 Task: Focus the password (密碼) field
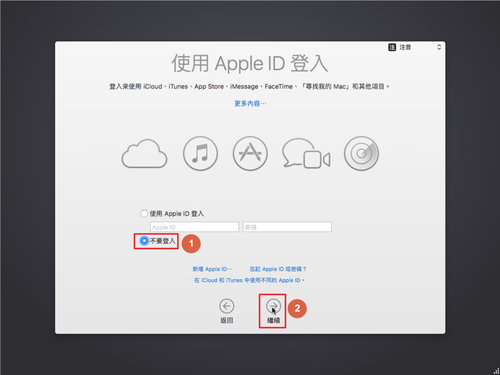287,227
